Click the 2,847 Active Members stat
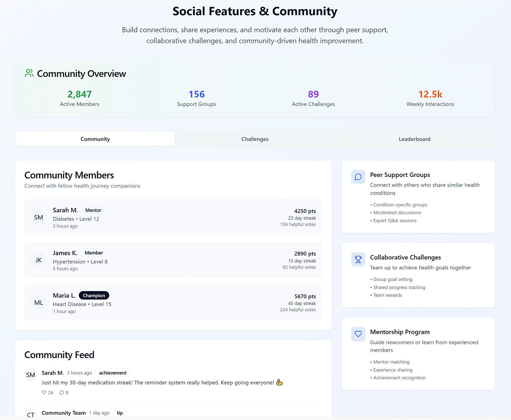 pyautogui.click(x=79, y=94)
